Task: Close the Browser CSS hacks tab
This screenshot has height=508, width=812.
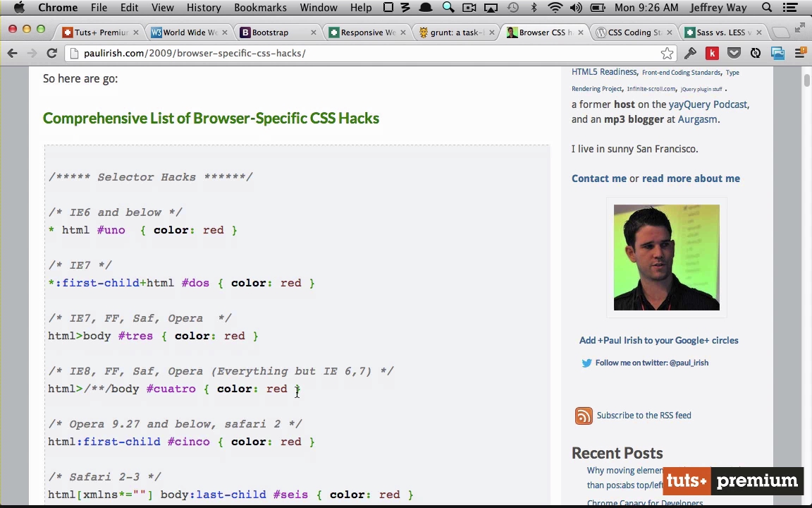Action: coord(581,32)
